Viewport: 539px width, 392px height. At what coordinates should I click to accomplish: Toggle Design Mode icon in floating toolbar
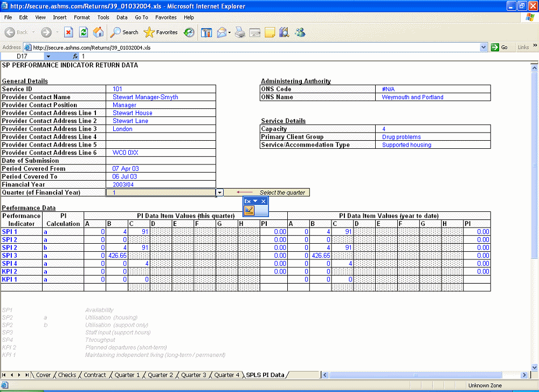pos(249,210)
